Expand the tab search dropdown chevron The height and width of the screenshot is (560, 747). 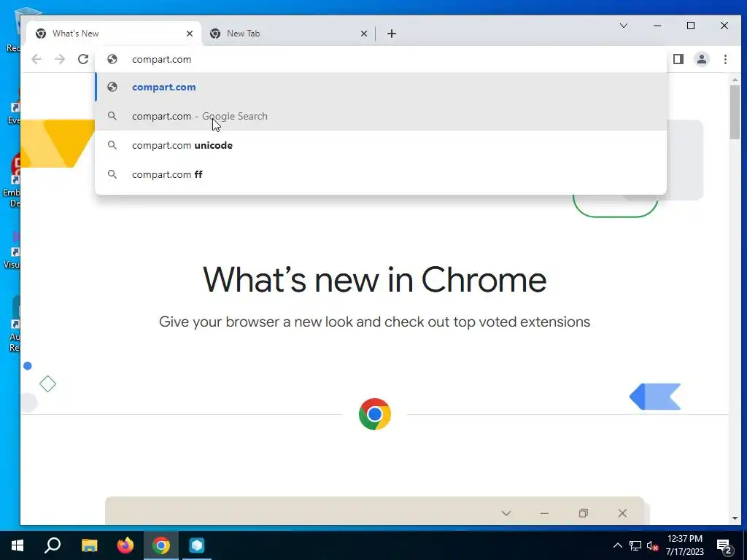pyautogui.click(x=624, y=26)
